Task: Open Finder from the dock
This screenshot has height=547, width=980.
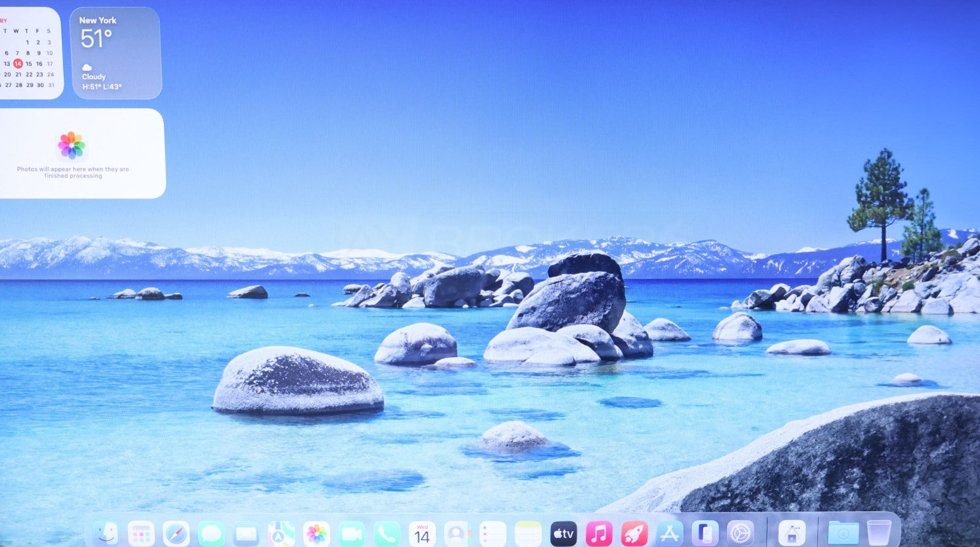Action: 106,534
